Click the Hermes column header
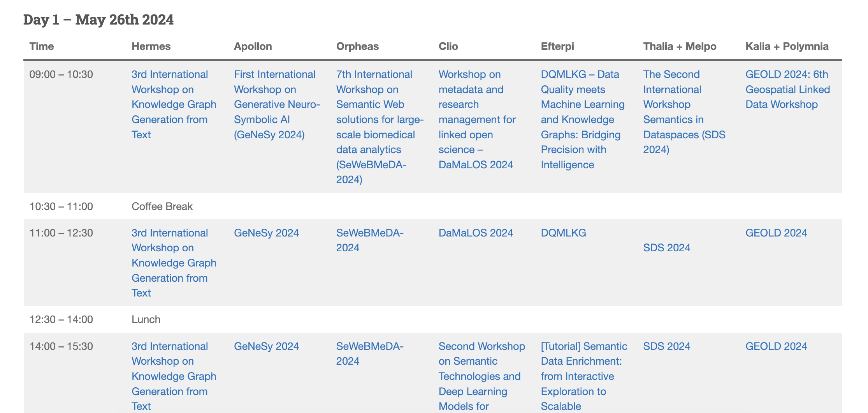 click(x=151, y=46)
